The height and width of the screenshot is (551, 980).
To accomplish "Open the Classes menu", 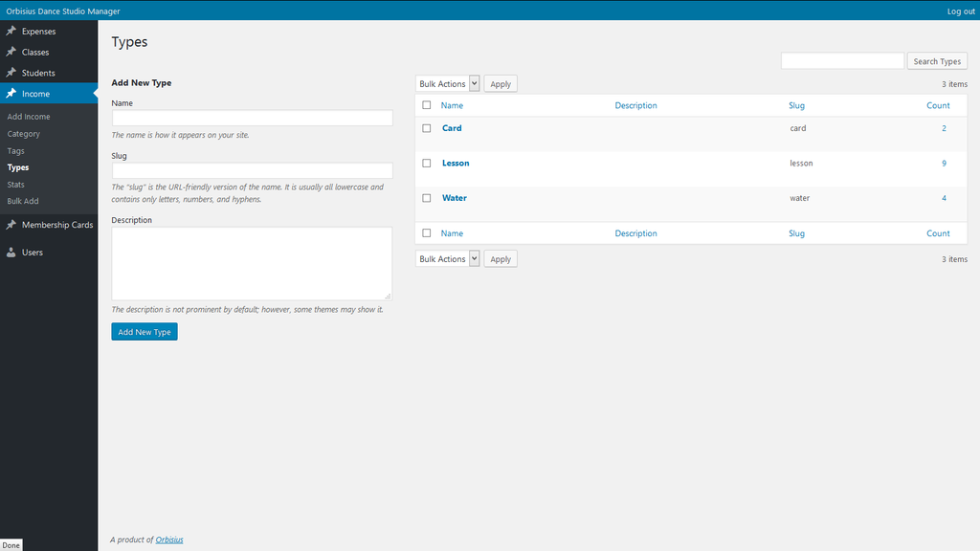I will click(49, 52).
